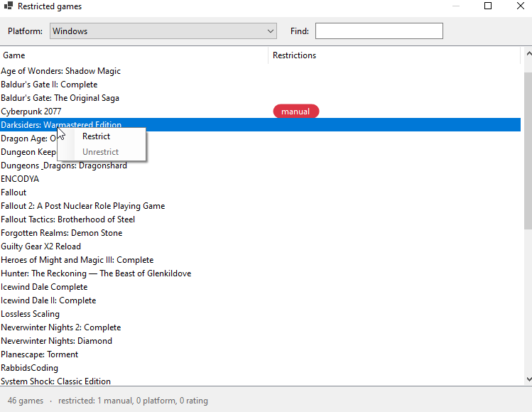Select Icewind Dale II: Complete row
Viewport: 532px width, 412px height.
pyautogui.click(x=260, y=300)
